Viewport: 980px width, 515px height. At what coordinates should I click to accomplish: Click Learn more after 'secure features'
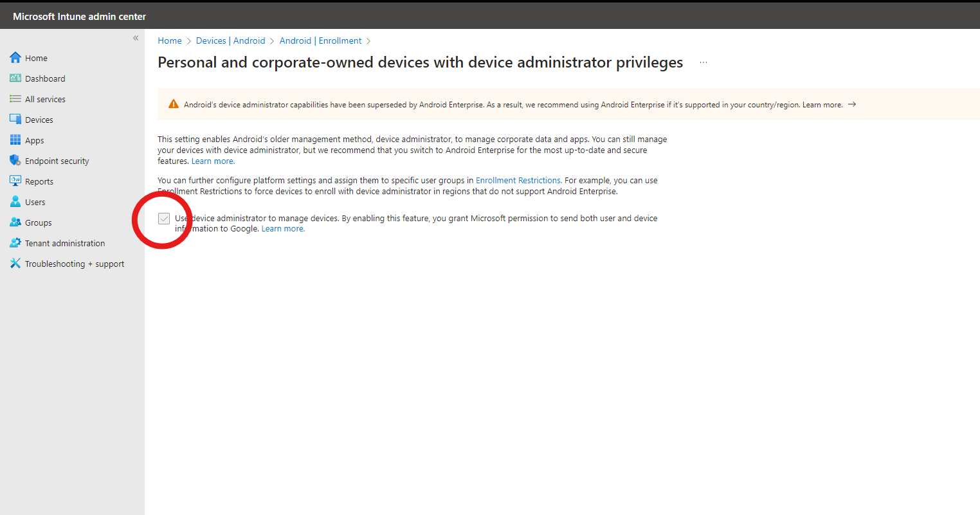click(x=213, y=161)
